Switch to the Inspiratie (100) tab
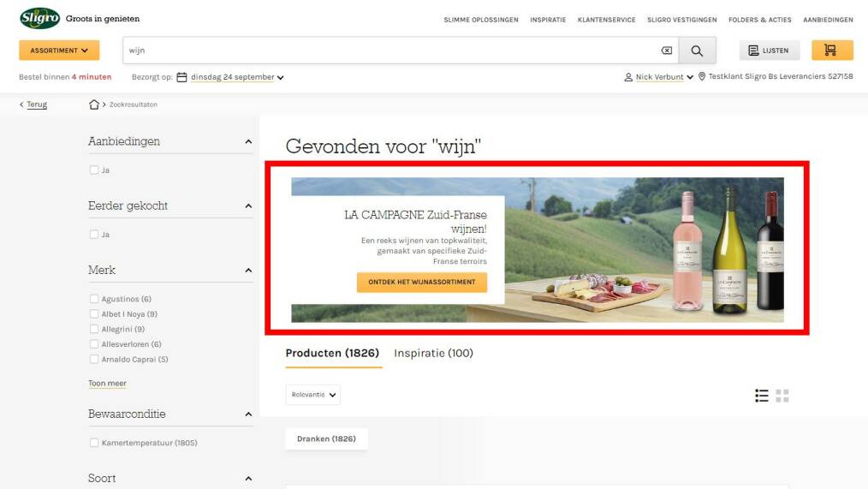 (x=433, y=353)
